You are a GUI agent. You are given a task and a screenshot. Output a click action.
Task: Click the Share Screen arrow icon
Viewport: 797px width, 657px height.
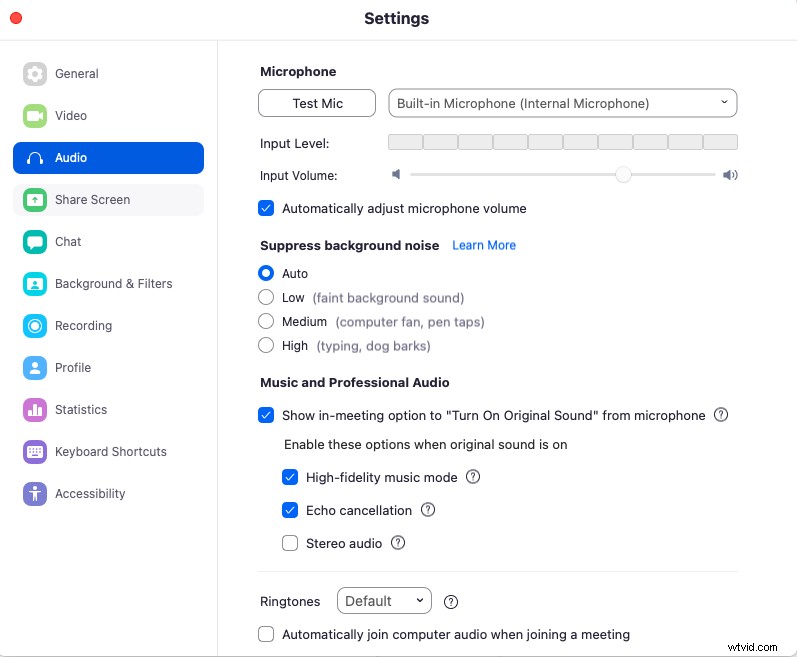[35, 200]
